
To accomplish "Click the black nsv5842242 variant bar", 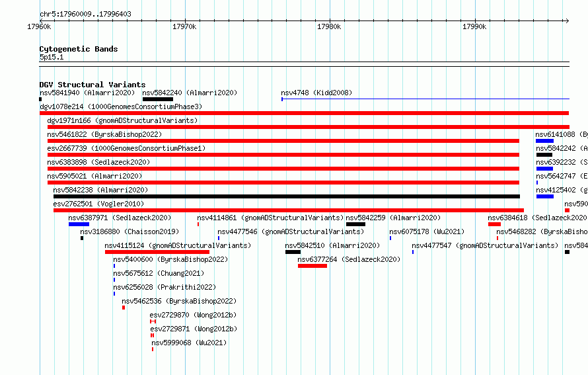I will [x=544, y=155].
